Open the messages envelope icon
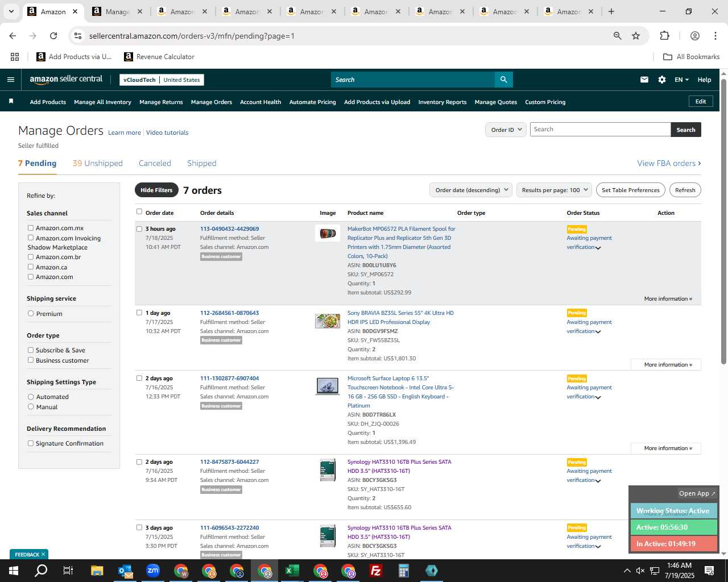728x582 pixels. point(644,80)
